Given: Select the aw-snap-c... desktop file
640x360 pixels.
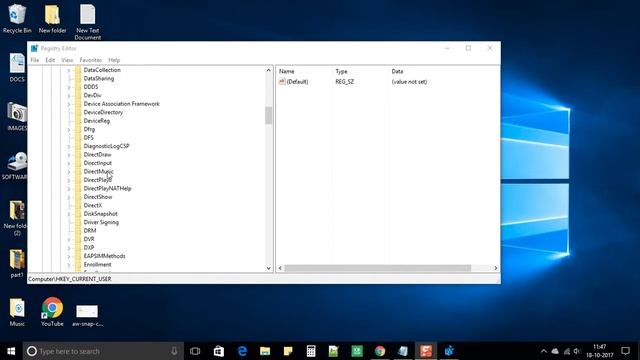Looking at the screenshot, I should pos(87,315).
